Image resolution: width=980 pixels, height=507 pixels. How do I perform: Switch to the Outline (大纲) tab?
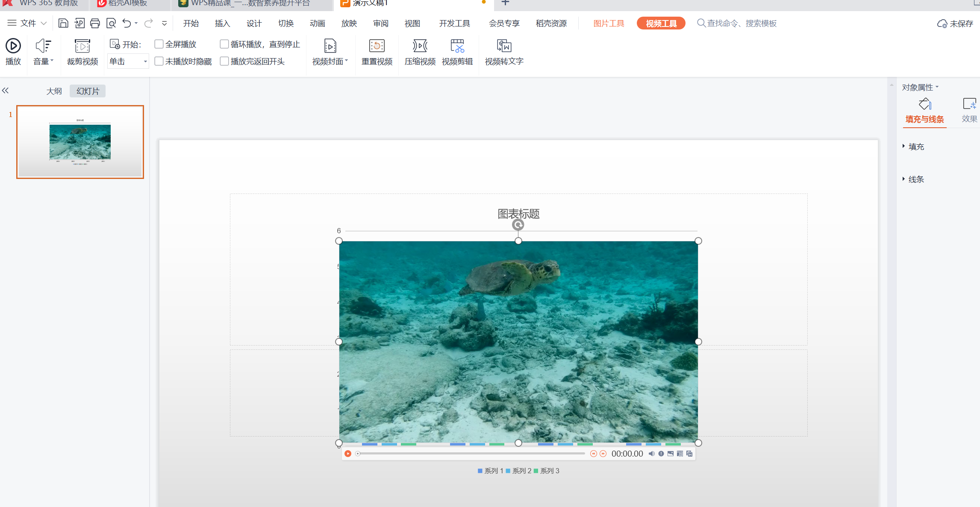[54, 91]
